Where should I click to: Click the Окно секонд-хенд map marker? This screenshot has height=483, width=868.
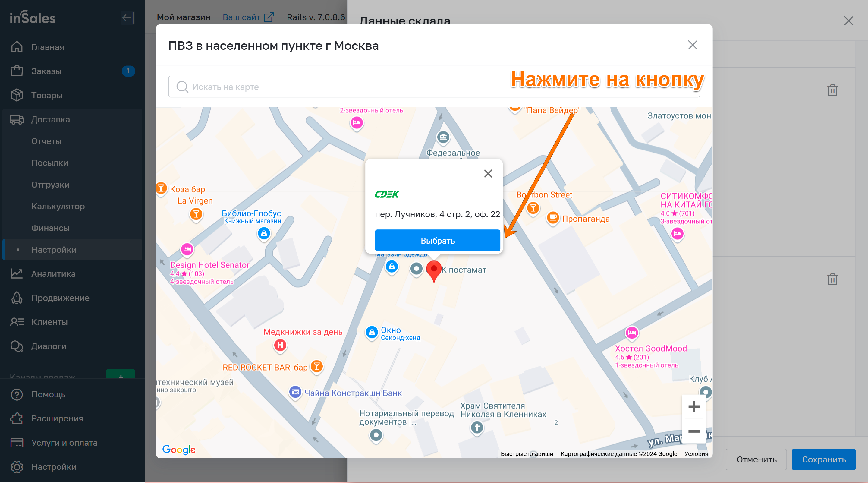(372, 332)
